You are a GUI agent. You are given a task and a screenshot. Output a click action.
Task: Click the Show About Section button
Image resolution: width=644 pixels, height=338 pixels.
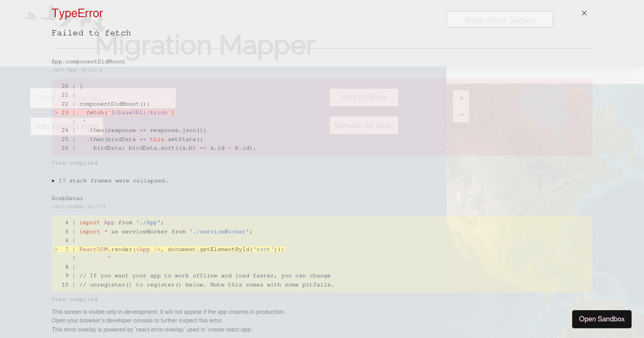coord(500,19)
